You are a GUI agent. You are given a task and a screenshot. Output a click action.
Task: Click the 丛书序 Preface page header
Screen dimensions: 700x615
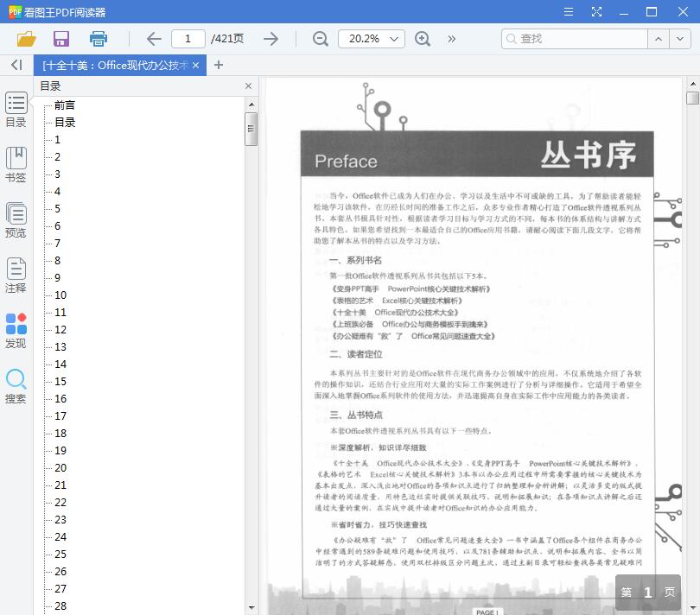(x=477, y=154)
